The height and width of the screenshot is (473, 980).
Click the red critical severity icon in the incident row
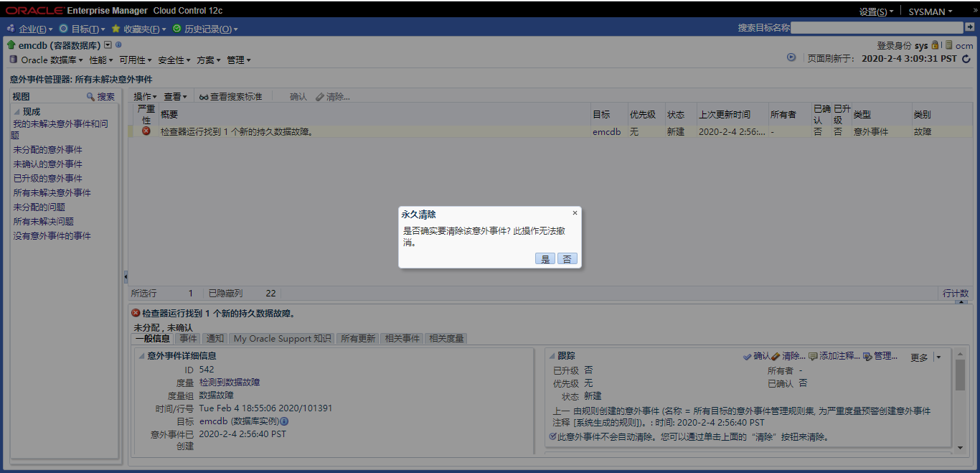click(x=146, y=131)
